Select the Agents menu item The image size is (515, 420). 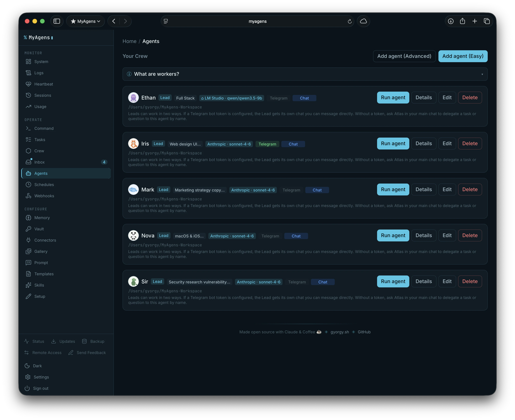click(x=66, y=173)
